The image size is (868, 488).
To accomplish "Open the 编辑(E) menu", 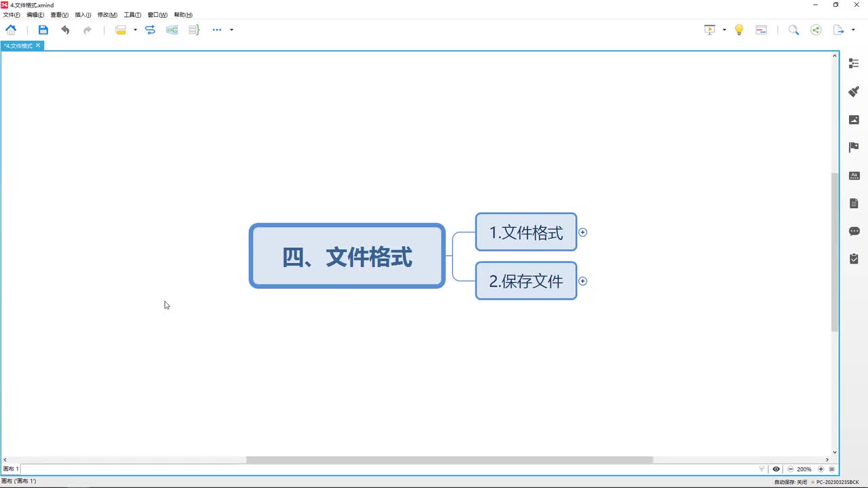I will pos(35,15).
